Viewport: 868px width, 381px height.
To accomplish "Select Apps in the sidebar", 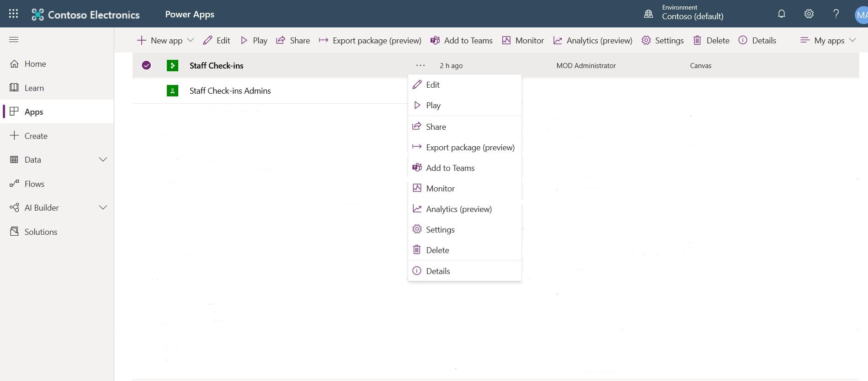I will coord(57,111).
